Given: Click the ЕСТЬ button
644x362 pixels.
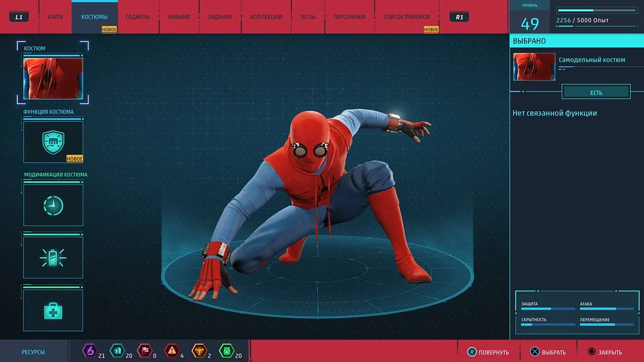Looking at the screenshot, I should click(596, 92).
